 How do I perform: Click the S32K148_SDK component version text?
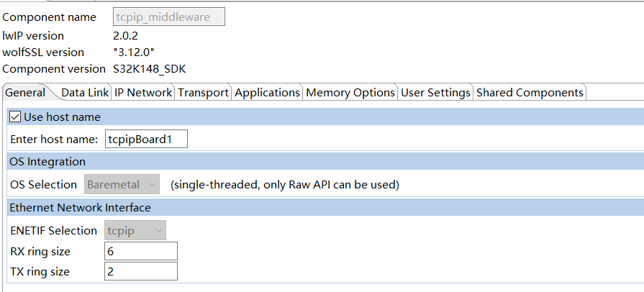click(150, 70)
